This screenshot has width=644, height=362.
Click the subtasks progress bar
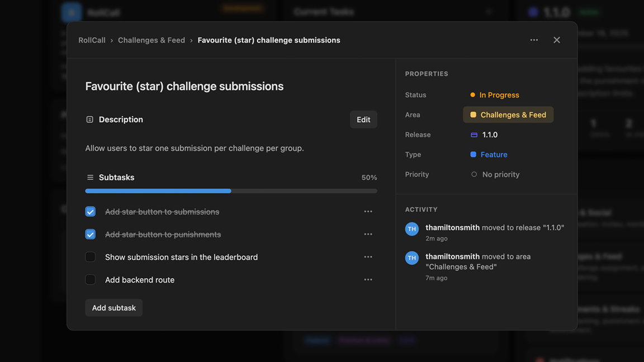231,191
